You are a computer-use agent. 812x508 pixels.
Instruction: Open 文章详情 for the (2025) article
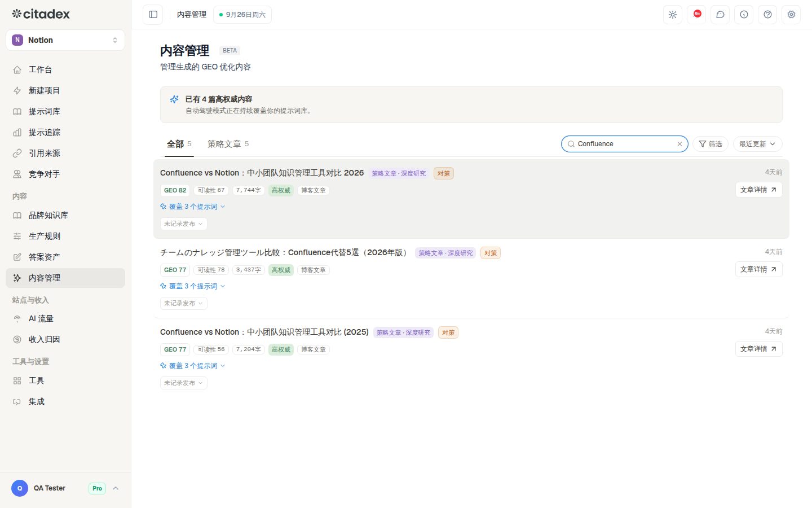pyautogui.click(x=758, y=349)
